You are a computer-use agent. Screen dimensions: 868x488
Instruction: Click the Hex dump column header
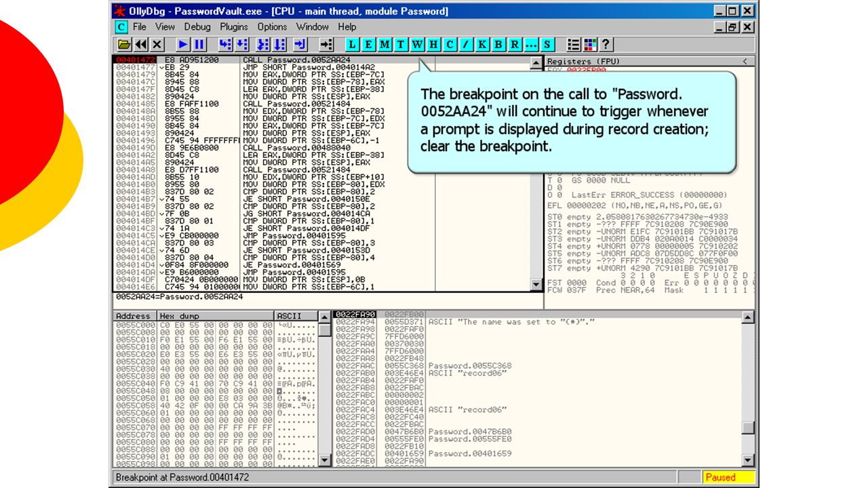pos(216,317)
